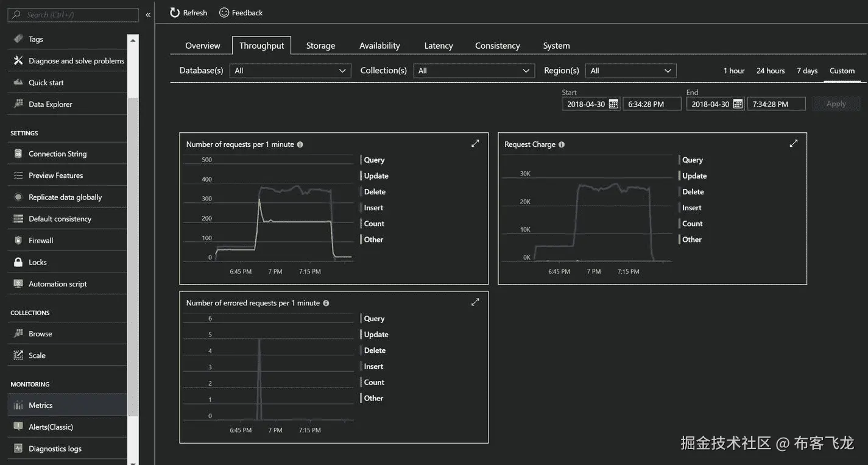The height and width of the screenshot is (465, 868).
Task: Expand the errored requests chart
Action: coord(475,302)
